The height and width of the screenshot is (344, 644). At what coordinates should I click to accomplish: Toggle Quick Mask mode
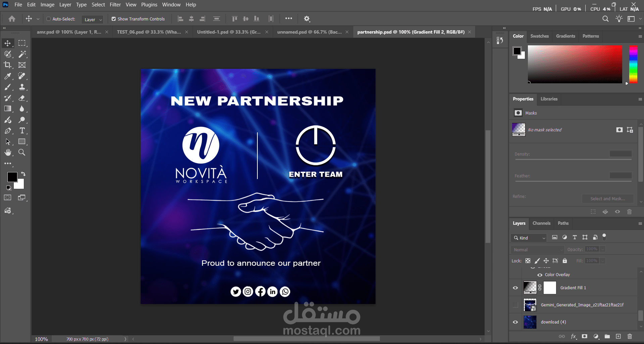click(x=8, y=198)
